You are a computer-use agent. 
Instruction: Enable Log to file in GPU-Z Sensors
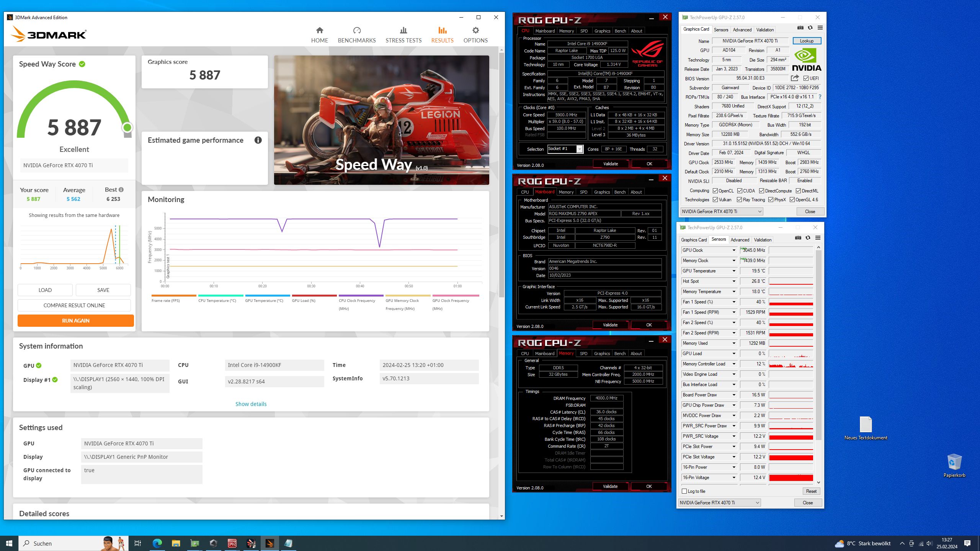(684, 491)
